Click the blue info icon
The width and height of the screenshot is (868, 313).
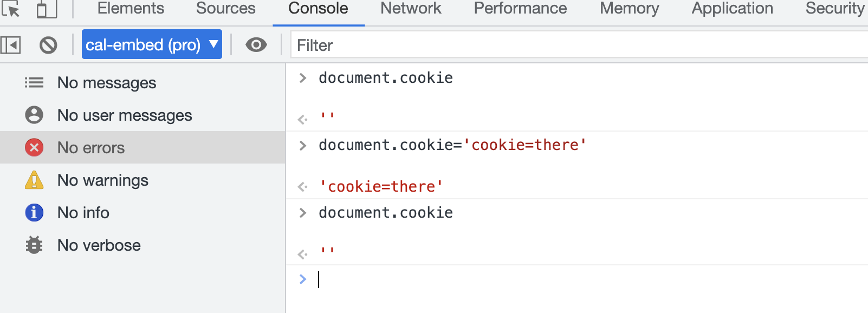[x=34, y=212]
